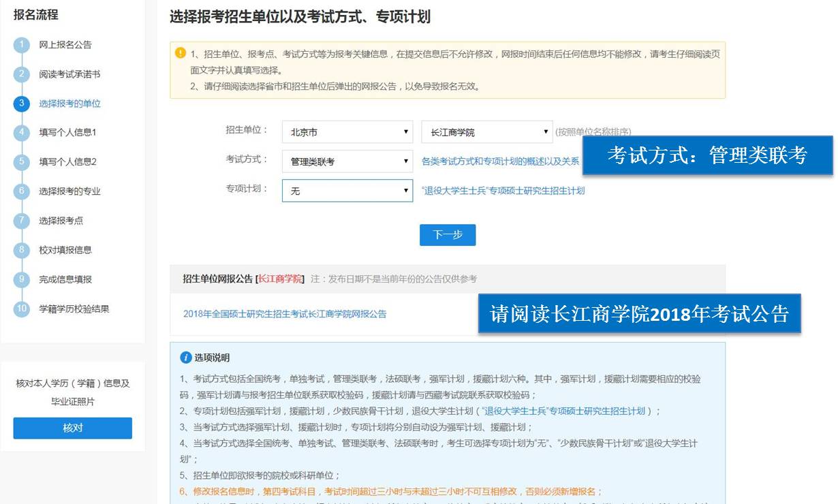
Task: Click 各类考试方式和专项计划的概述 link
Action: click(500, 161)
